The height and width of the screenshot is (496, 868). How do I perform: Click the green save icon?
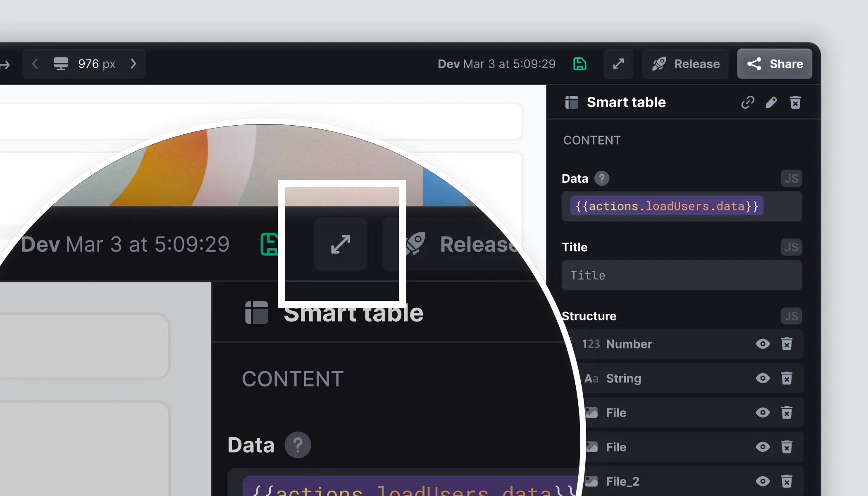click(579, 64)
